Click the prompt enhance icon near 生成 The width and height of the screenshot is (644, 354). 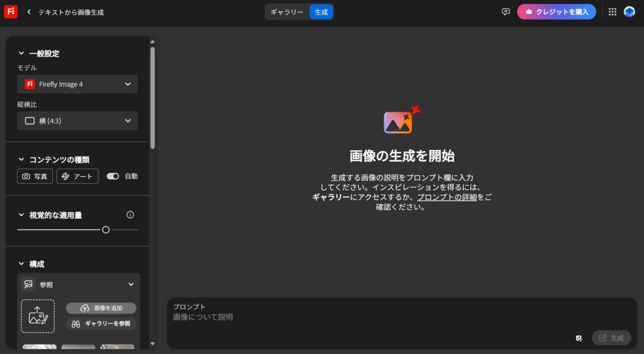[x=579, y=338]
